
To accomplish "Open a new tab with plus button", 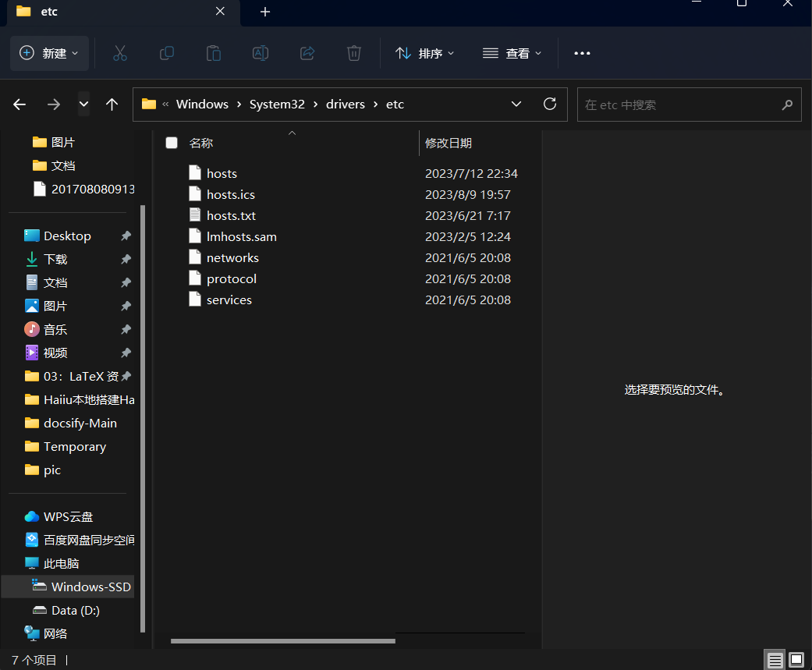I will [265, 12].
